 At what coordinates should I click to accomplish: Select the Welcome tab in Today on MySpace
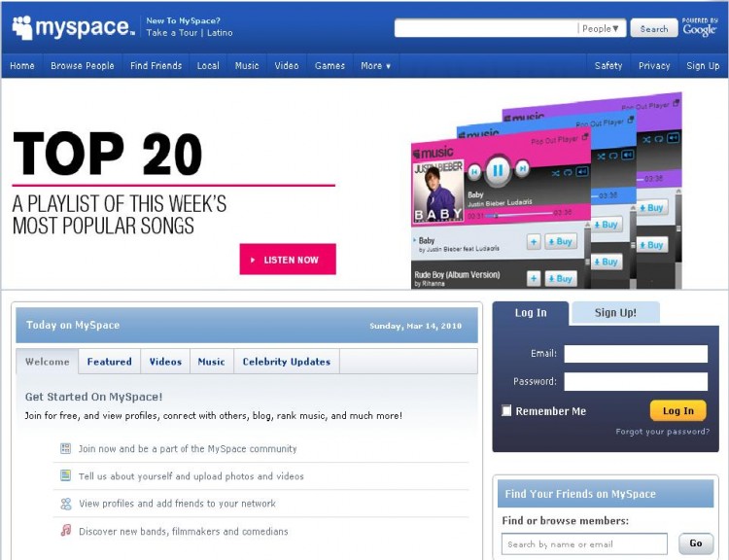(x=48, y=362)
